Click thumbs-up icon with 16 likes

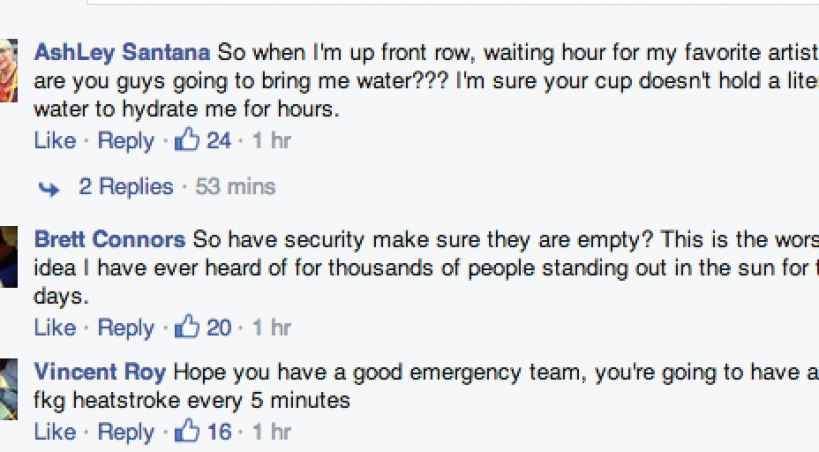click(x=187, y=431)
